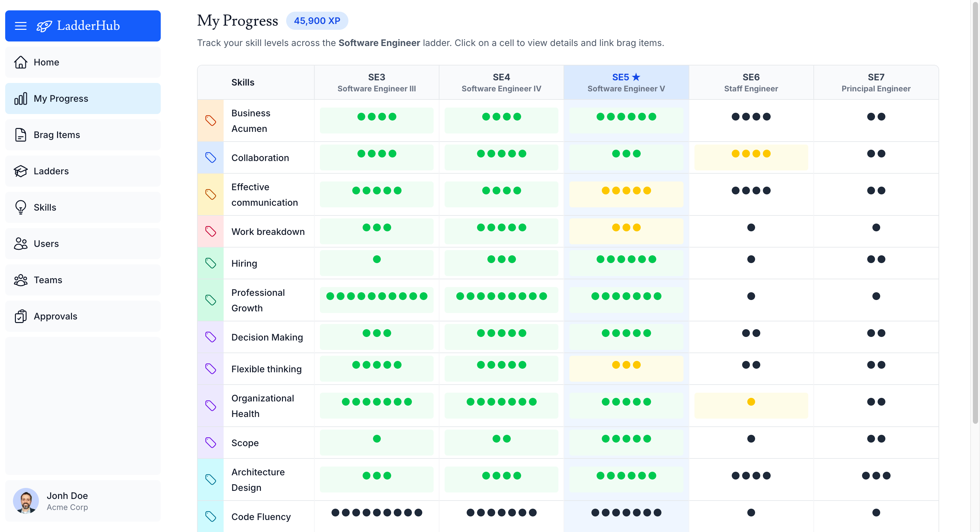Click the tag icon beside Business Acumen
This screenshot has height=532, width=980.
coord(211,120)
